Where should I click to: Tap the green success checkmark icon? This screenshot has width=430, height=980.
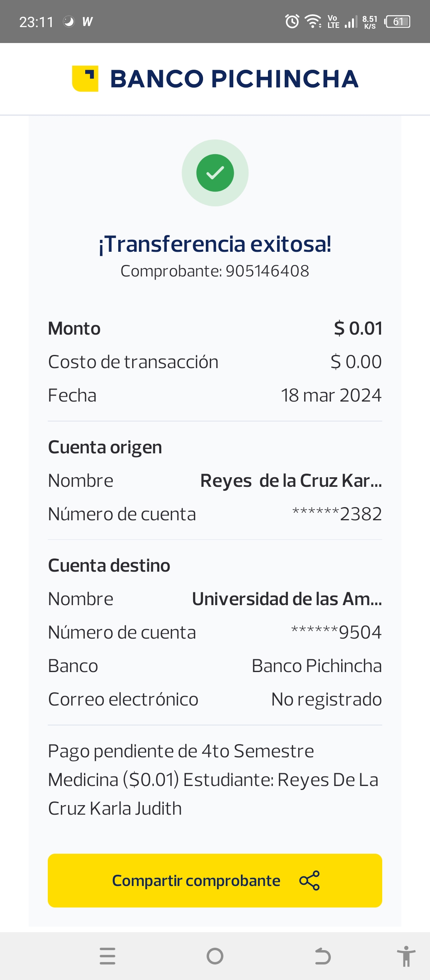215,173
